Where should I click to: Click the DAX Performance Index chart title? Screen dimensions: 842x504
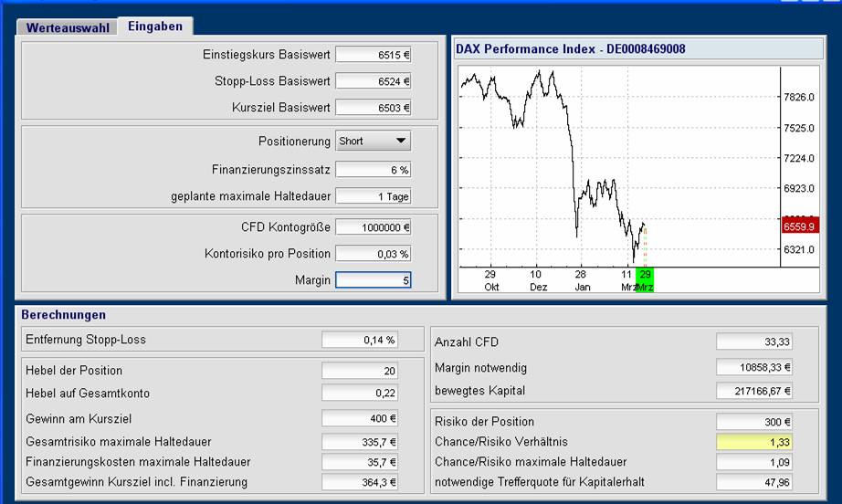570,48
